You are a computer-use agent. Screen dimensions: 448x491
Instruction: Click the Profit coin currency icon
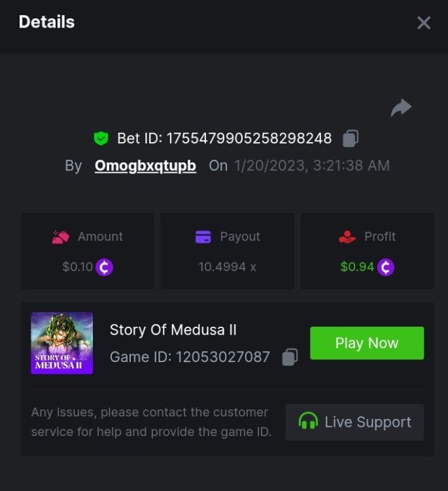click(386, 267)
